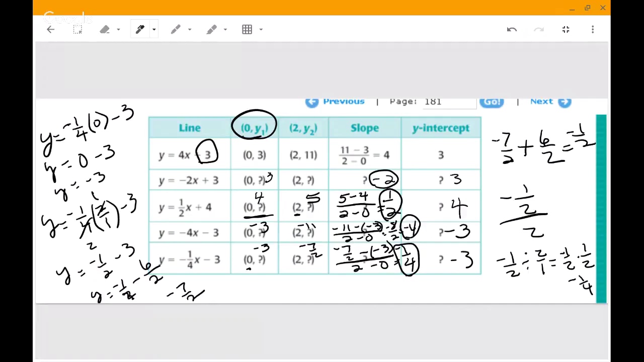
Task: Click the blue Previous arrow icon
Action: click(312, 102)
